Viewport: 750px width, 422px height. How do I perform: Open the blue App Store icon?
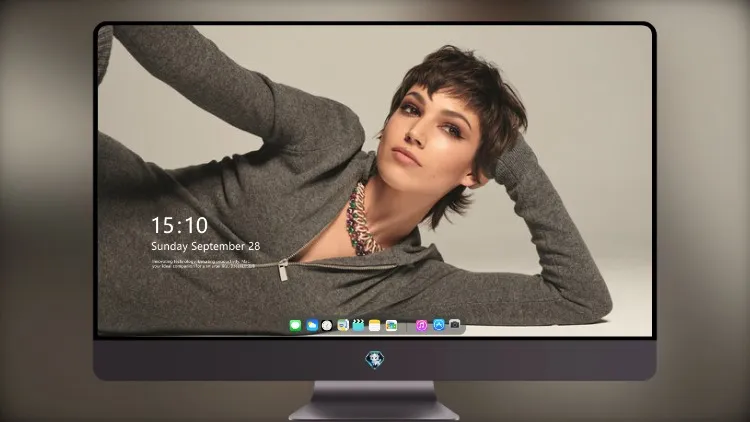tap(439, 325)
